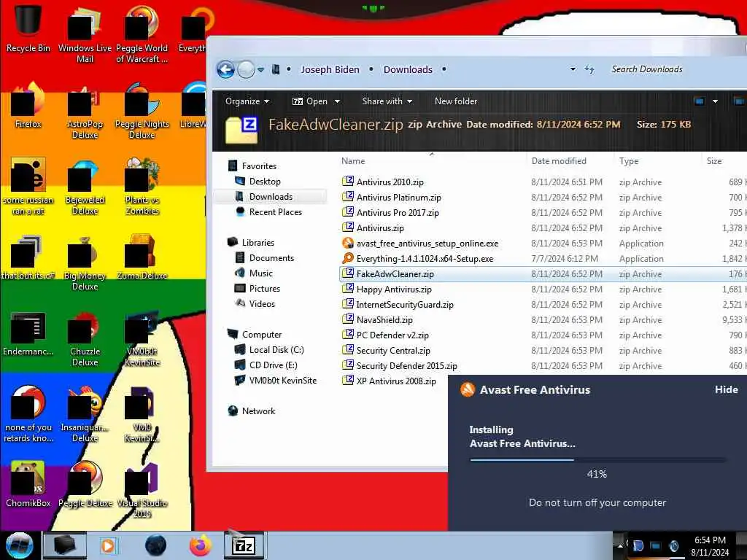Select Music library
The image size is (747, 560).
click(261, 273)
